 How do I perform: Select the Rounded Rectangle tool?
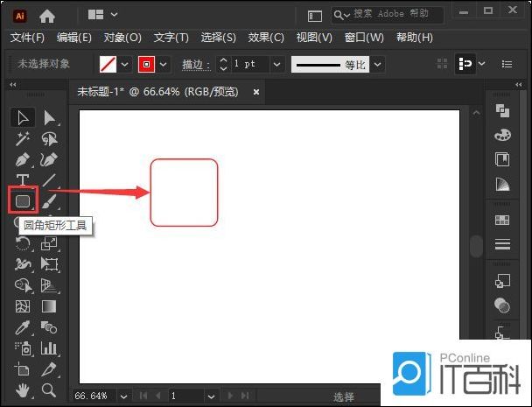pos(23,200)
